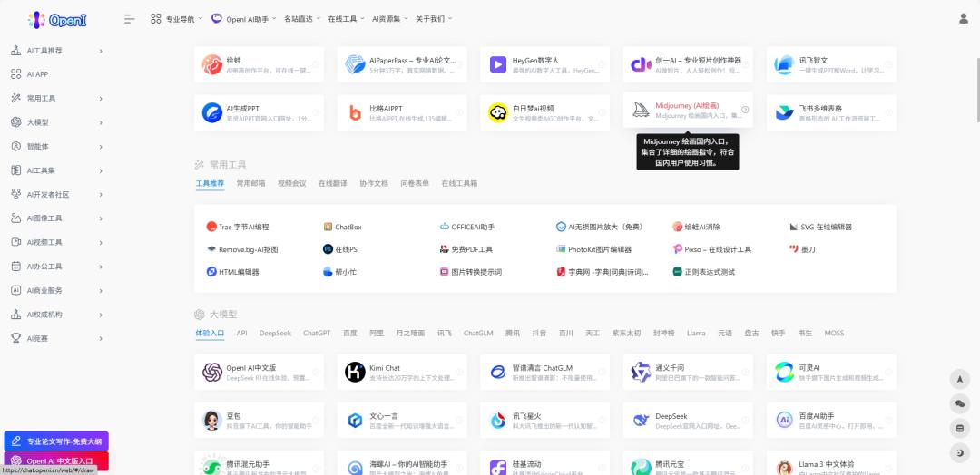
Task: Open 飞书多维表格 icon
Action: 784,112
